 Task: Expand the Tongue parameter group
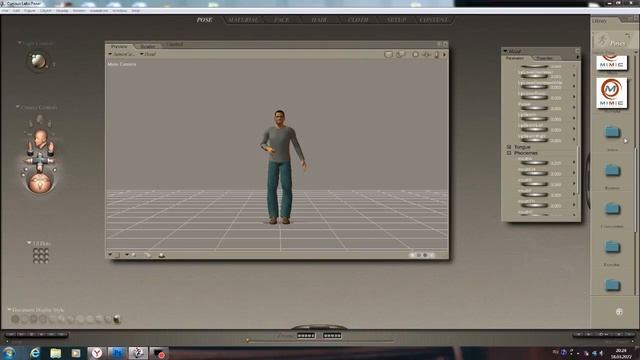click(509, 147)
